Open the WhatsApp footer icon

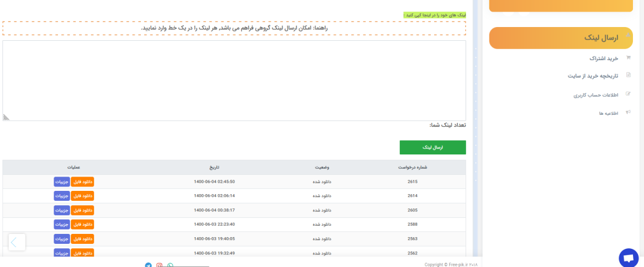click(x=171, y=265)
